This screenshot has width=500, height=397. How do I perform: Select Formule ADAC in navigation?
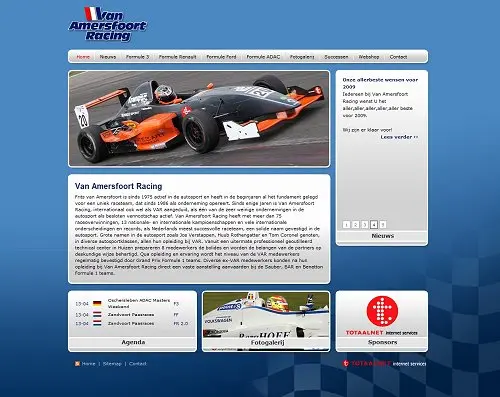point(263,57)
